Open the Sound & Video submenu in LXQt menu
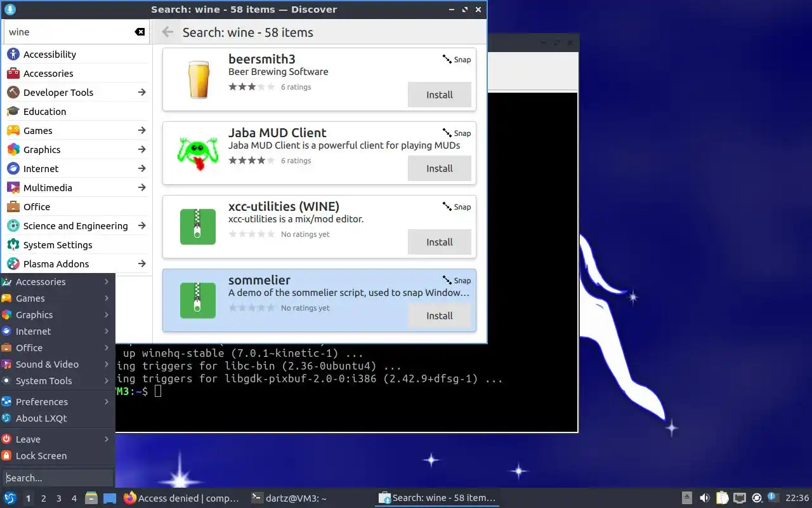Viewport: 812px width, 508px height. click(57, 364)
